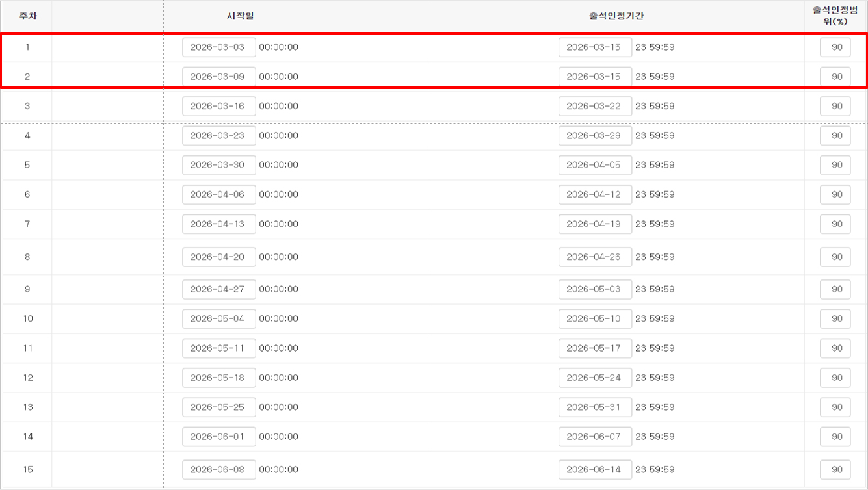Edit week 3 start date 2026-03-16

218,106
